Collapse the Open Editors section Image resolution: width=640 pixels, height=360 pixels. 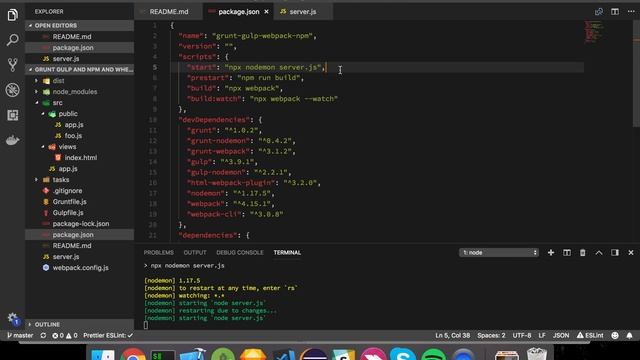(x=80, y=25)
